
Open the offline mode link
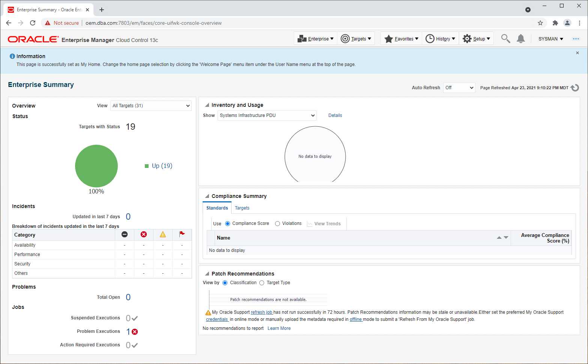tap(356, 319)
